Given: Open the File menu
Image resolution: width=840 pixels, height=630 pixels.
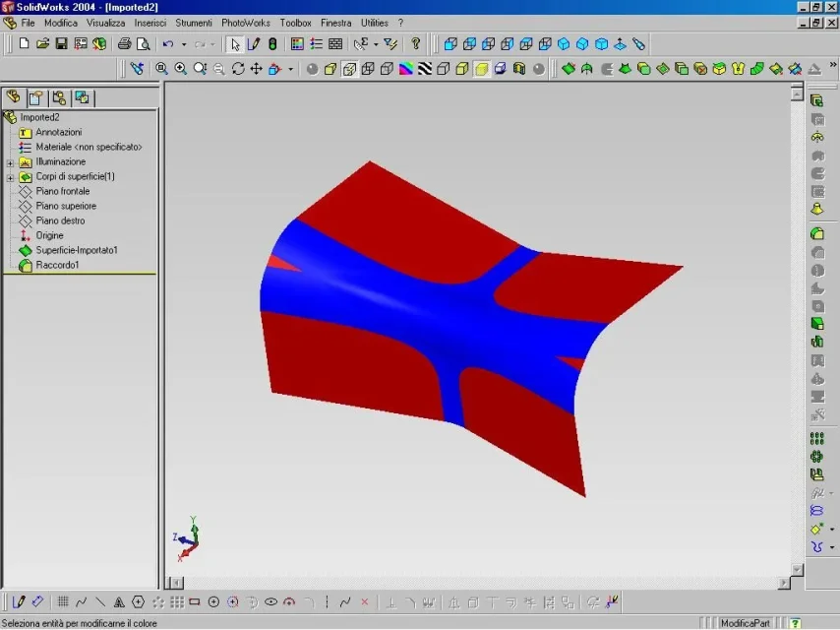Looking at the screenshot, I should [x=28, y=23].
